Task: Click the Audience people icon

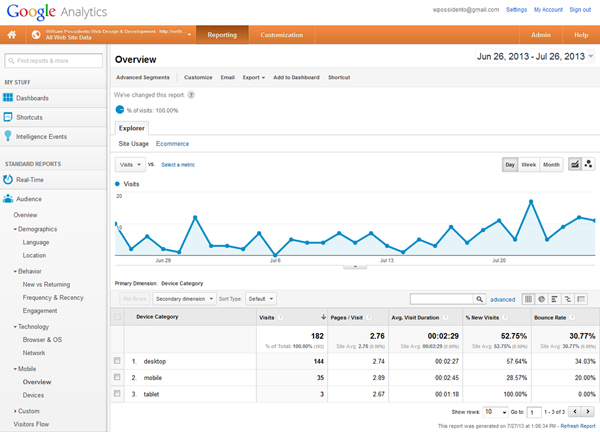Action: (x=8, y=199)
